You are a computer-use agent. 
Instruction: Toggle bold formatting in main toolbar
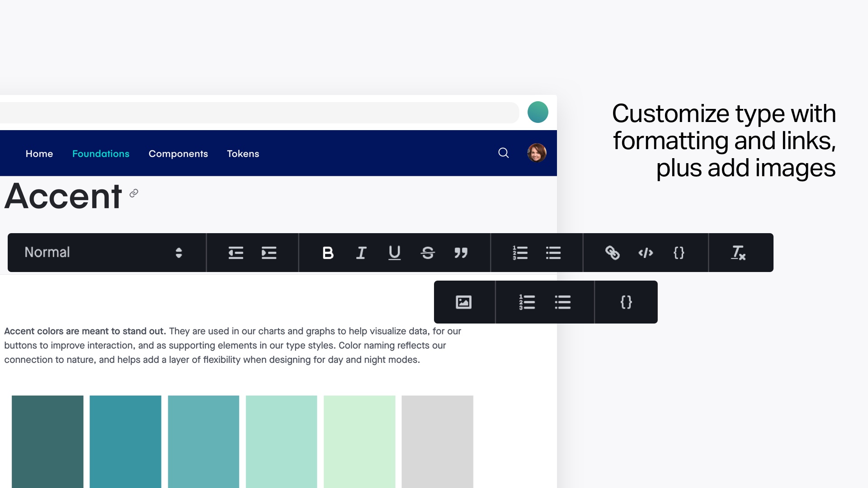[x=328, y=253]
